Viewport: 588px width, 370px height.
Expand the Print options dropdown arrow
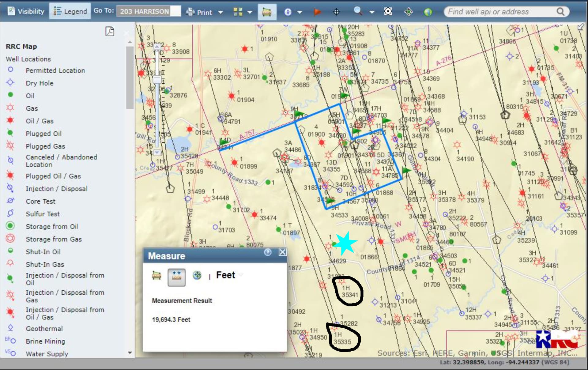[x=221, y=12]
